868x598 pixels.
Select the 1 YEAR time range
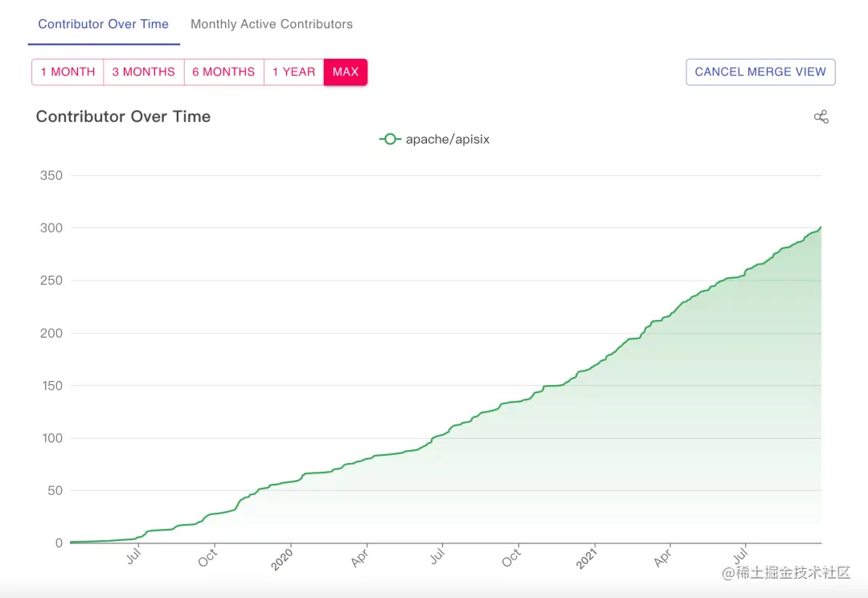point(293,72)
